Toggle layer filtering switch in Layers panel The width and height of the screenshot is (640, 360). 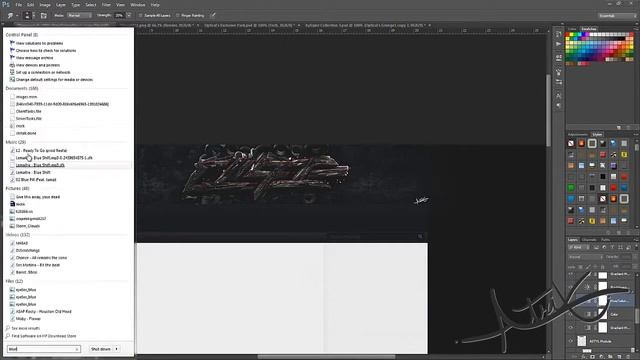(x=636, y=247)
